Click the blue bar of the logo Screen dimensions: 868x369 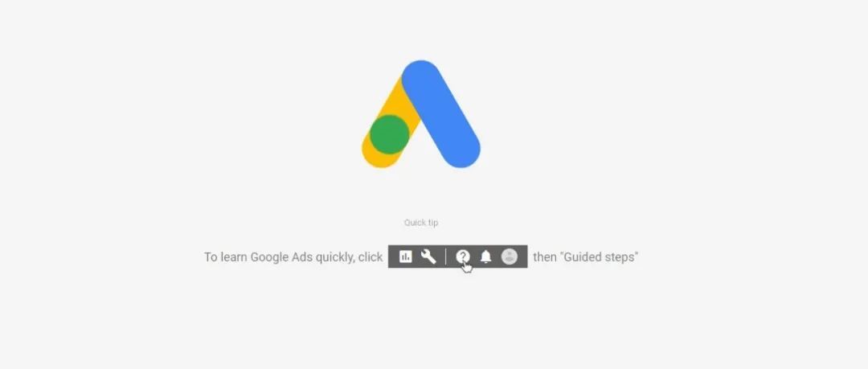(x=441, y=113)
